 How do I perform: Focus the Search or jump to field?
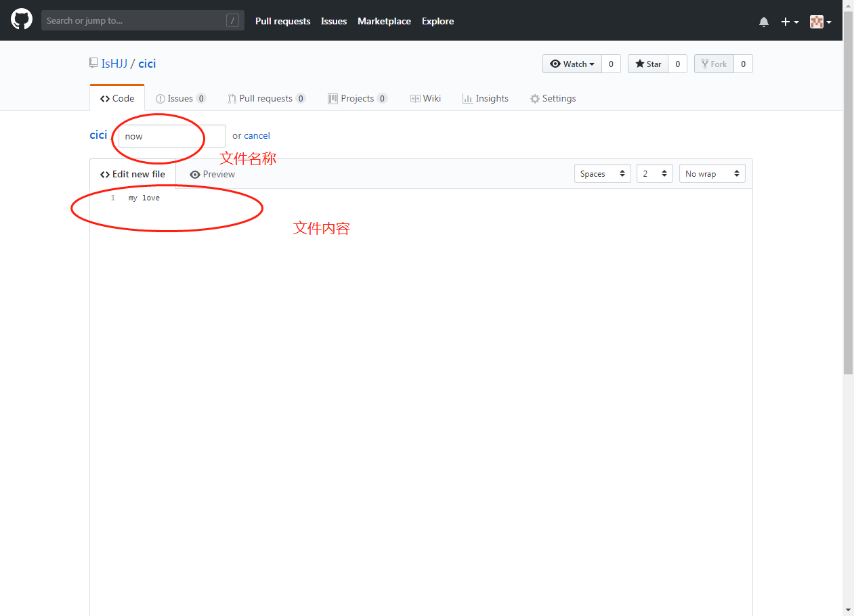tap(142, 20)
